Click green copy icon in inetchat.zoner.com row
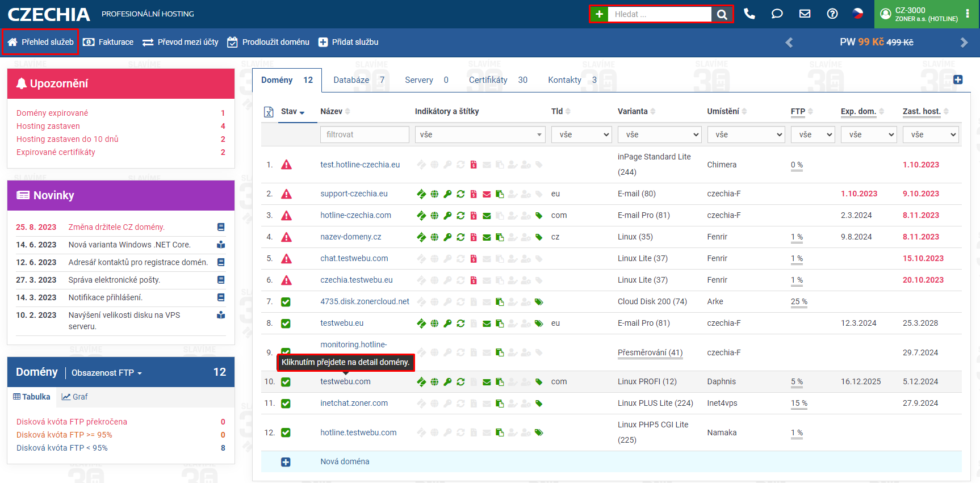980x483 pixels. pos(500,404)
